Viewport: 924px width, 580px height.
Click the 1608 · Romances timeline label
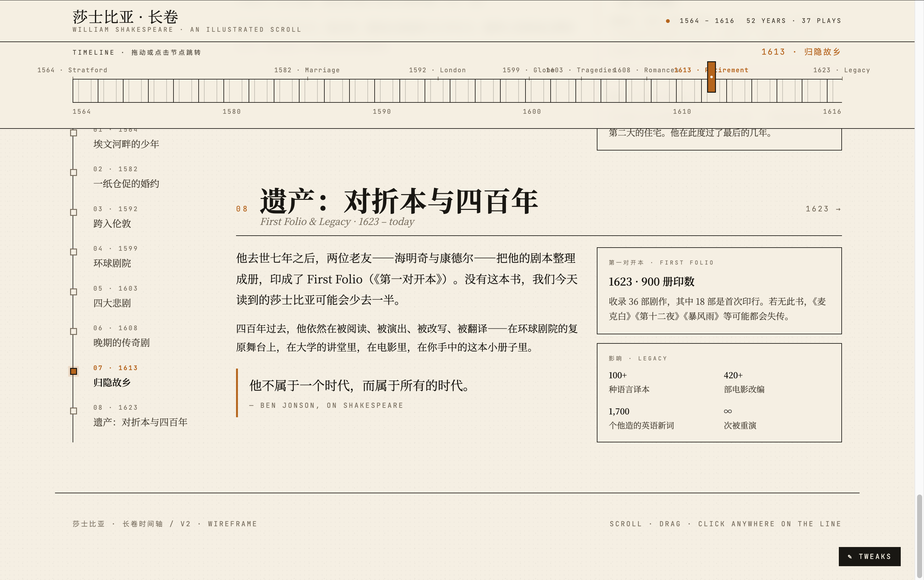647,70
